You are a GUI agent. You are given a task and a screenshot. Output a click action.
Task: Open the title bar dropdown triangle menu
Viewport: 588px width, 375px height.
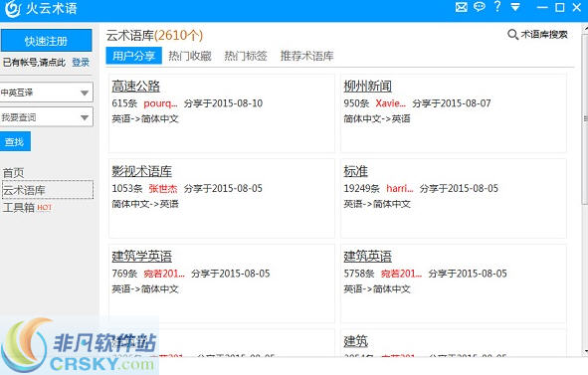515,7
